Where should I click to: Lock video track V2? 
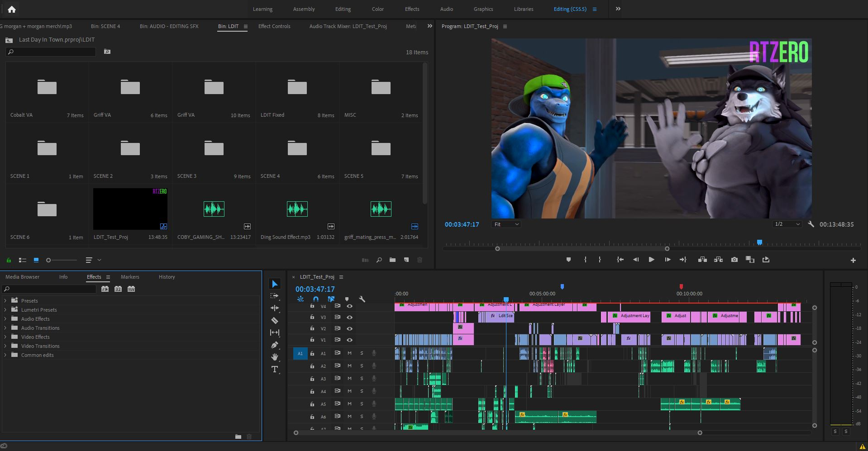[x=312, y=328]
